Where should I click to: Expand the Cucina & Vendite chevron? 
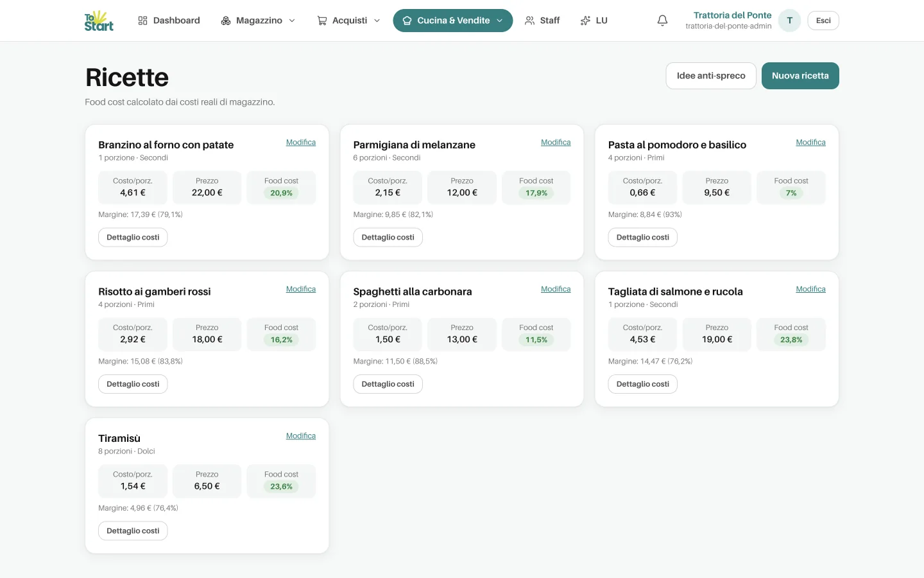pos(500,21)
